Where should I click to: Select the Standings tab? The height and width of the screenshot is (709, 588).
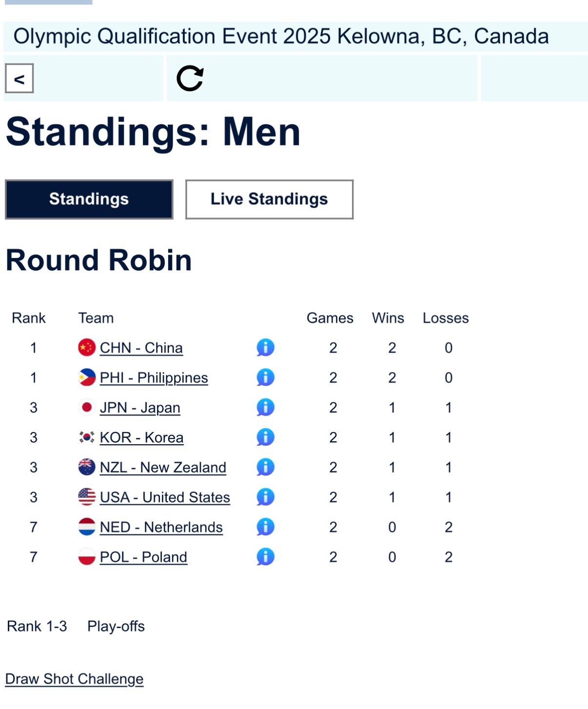tap(89, 199)
